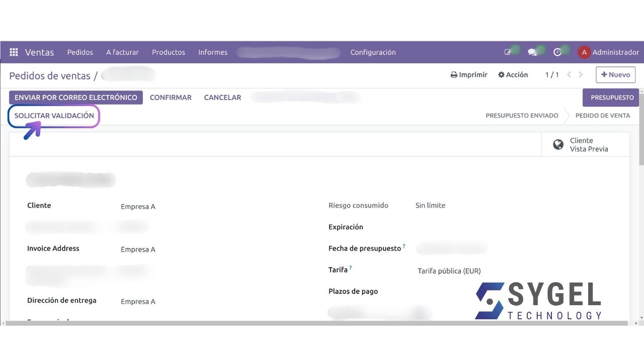Click the Imprimir button

tap(469, 75)
